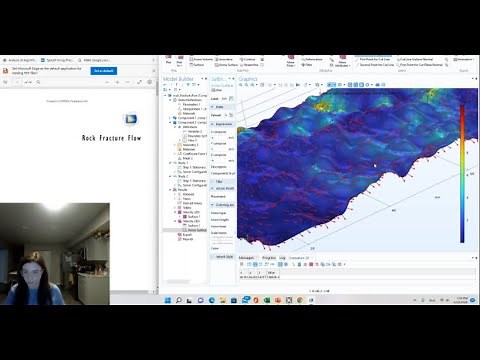Click Set as default in Edge banner
Image resolution: width=480 pixels, height=360 pixels.
(x=103, y=71)
